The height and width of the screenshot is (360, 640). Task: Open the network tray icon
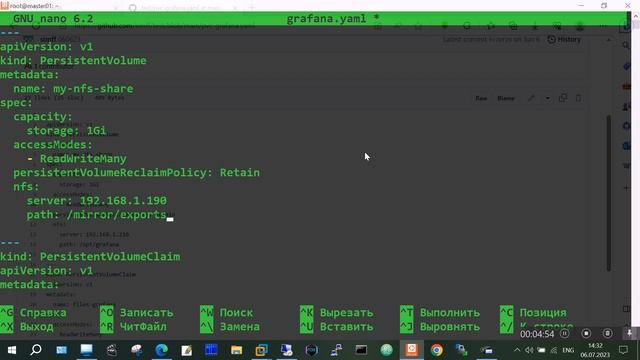[553, 350]
